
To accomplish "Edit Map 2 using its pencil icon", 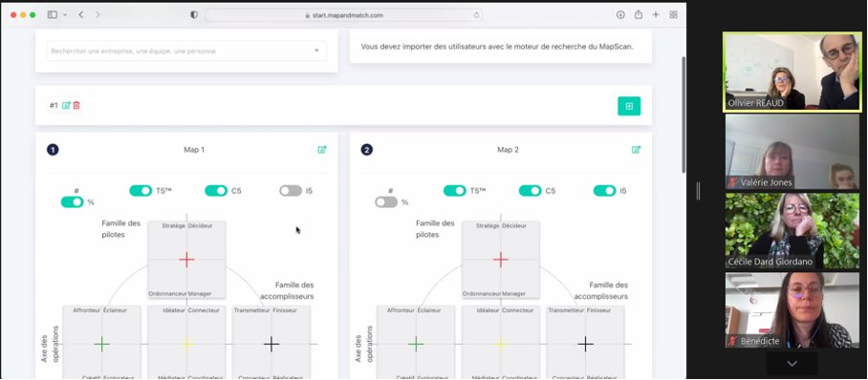I will 636,149.
